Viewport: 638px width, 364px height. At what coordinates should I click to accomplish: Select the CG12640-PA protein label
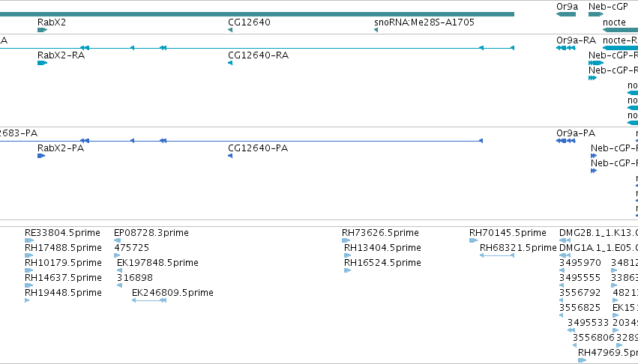(258, 148)
